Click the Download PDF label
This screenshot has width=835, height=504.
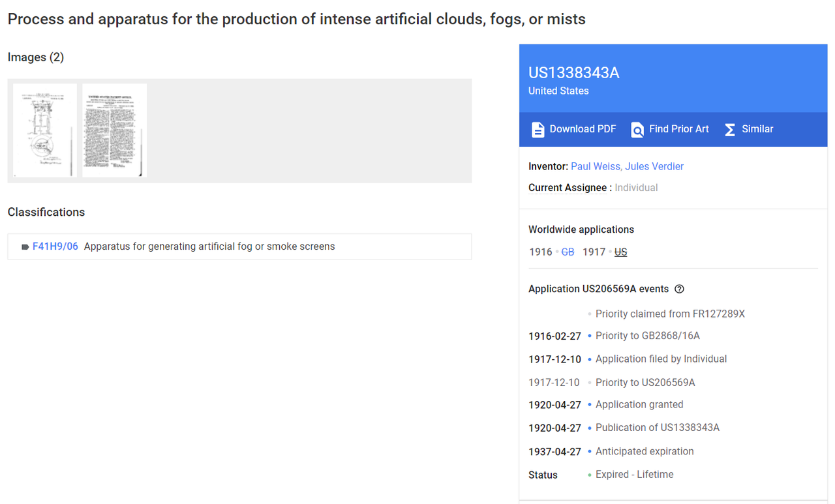[x=583, y=129]
